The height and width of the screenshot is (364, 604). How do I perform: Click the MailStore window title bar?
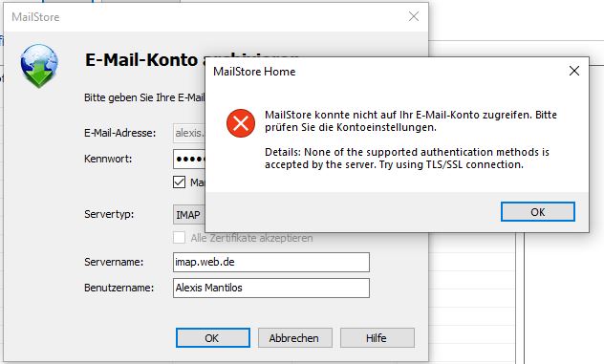pos(216,17)
